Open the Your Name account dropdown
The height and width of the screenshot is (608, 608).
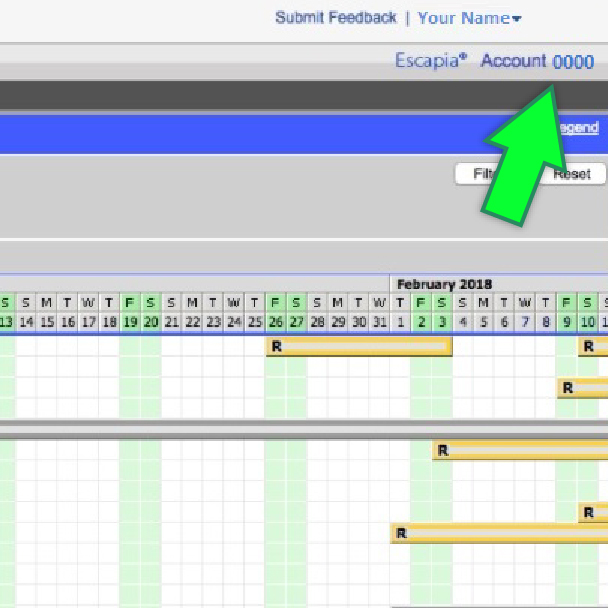[x=469, y=18]
